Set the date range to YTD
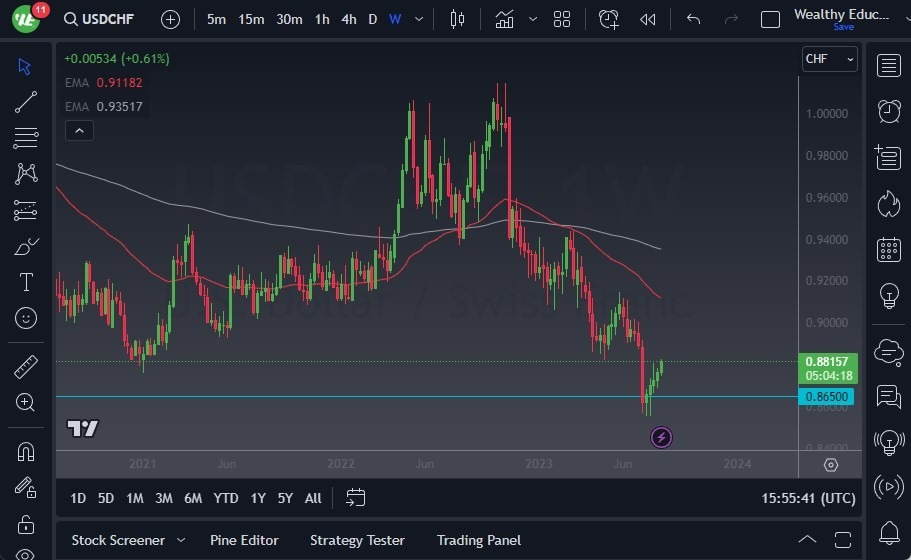Image resolution: width=911 pixels, height=560 pixels. tap(225, 498)
